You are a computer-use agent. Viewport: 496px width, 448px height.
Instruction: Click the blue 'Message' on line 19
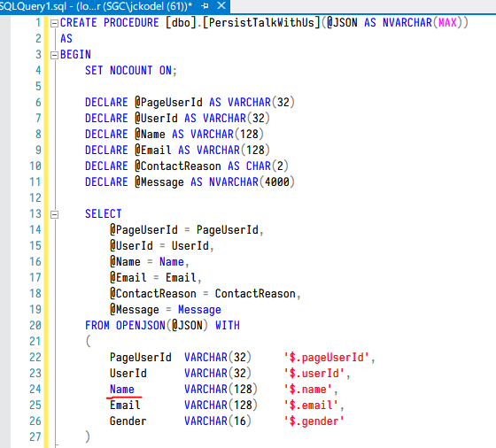(x=199, y=310)
